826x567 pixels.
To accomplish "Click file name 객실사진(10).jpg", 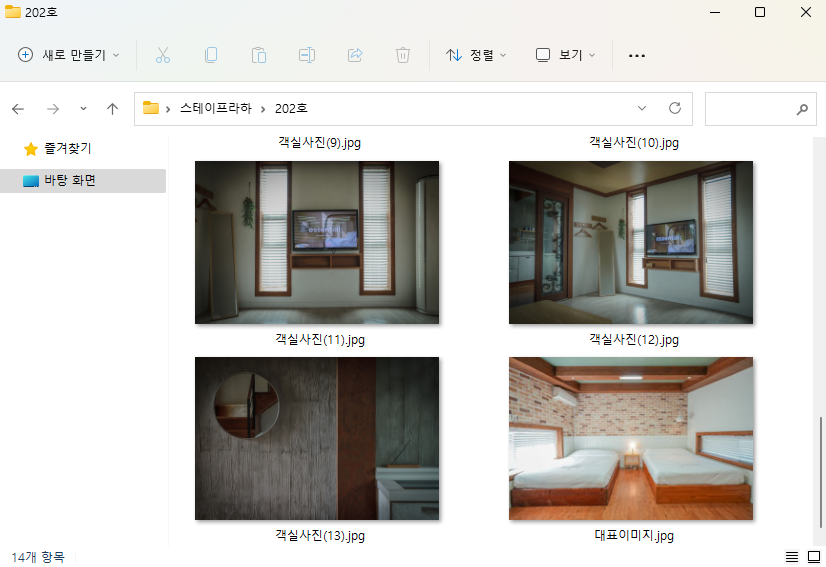I will [634, 143].
